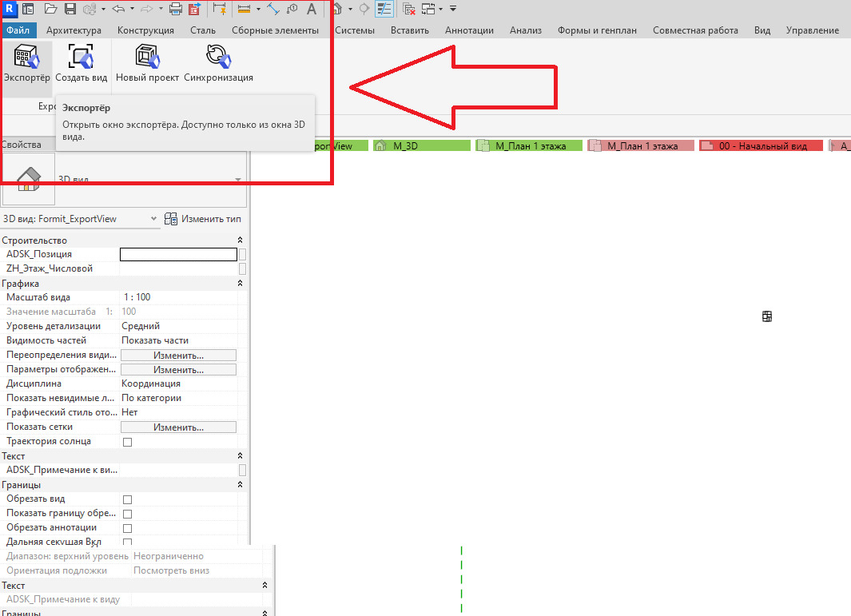The image size is (851, 616).
Task: Open the Measure tool dropdown arrow
Action: click(x=258, y=9)
